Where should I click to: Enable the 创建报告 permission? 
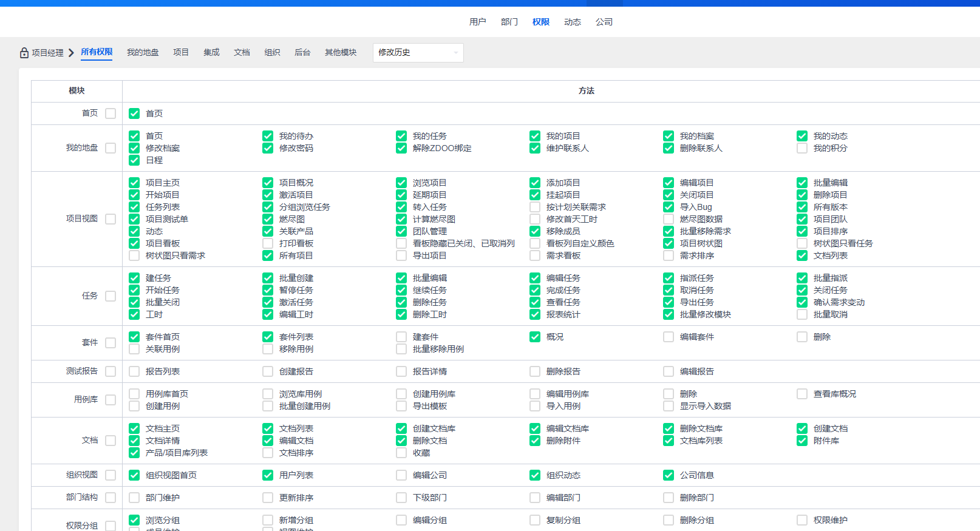click(x=268, y=371)
